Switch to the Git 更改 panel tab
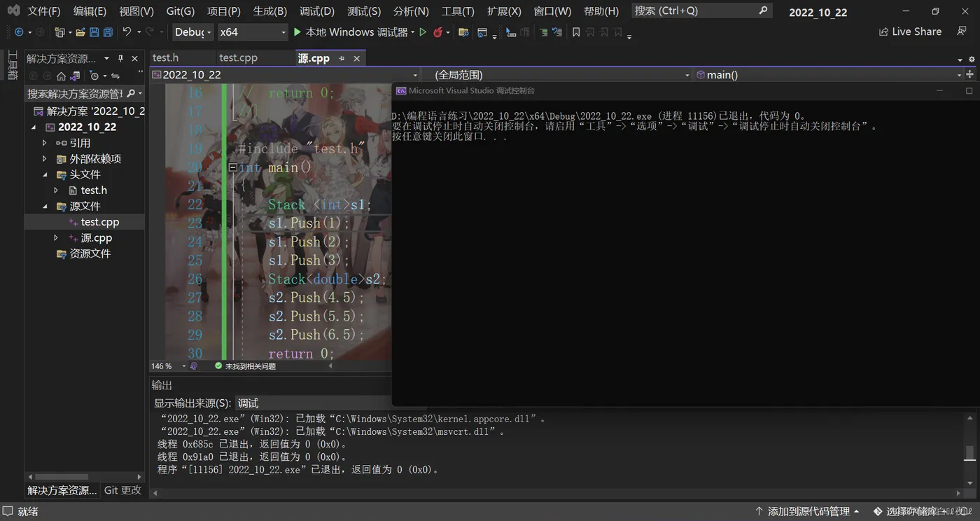Image resolution: width=980 pixels, height=521 pixels. tap(123, 490)
